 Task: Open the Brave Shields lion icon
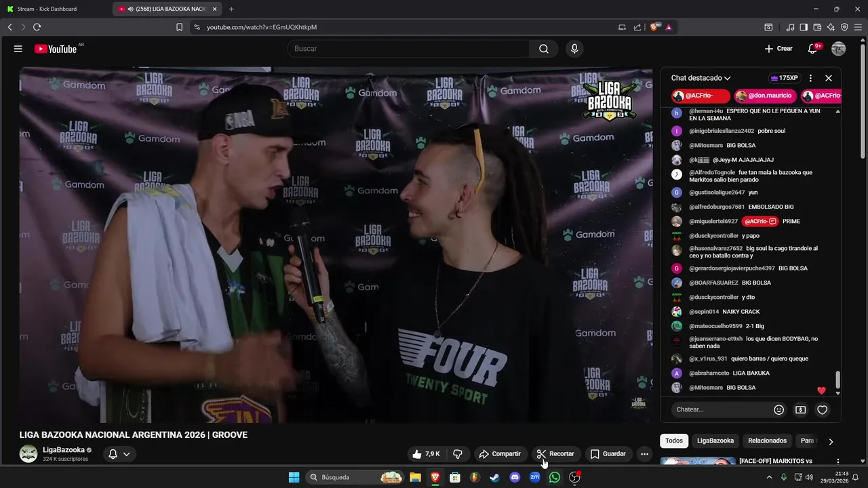coord(654,27)
